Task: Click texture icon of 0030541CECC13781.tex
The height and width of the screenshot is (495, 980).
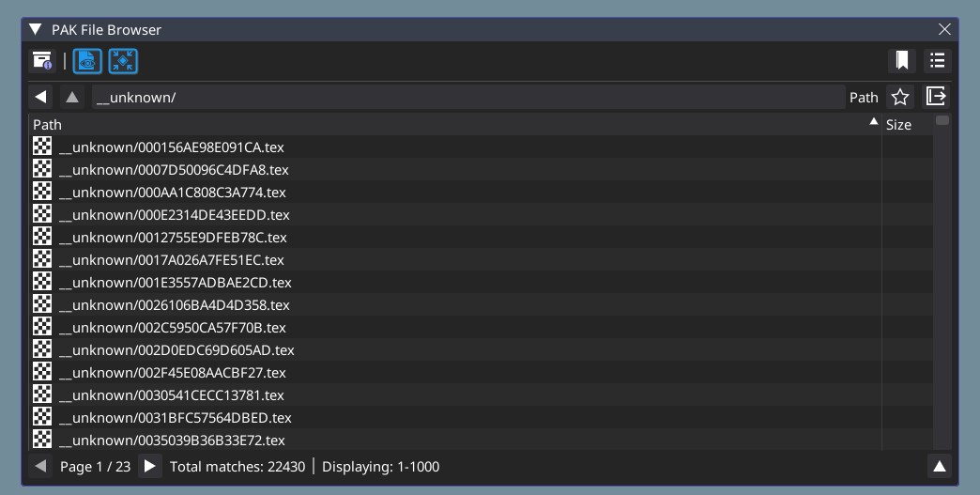Action: (42, 394)
